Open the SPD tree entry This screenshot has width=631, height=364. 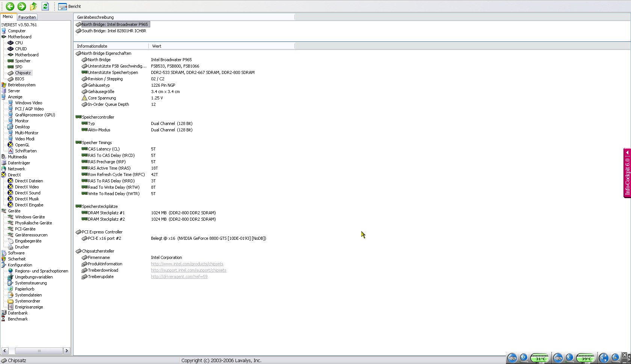pyautogui.click(x=18, y=67)
